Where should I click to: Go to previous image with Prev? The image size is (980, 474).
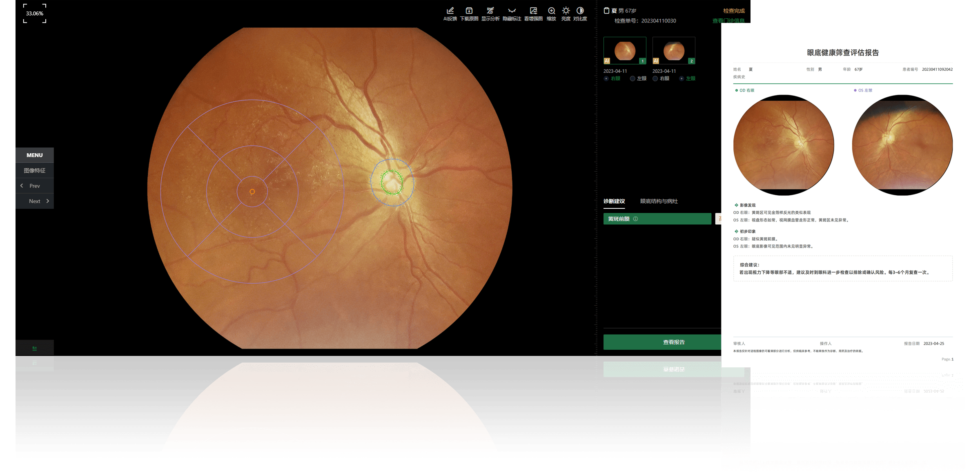(35, 186)
